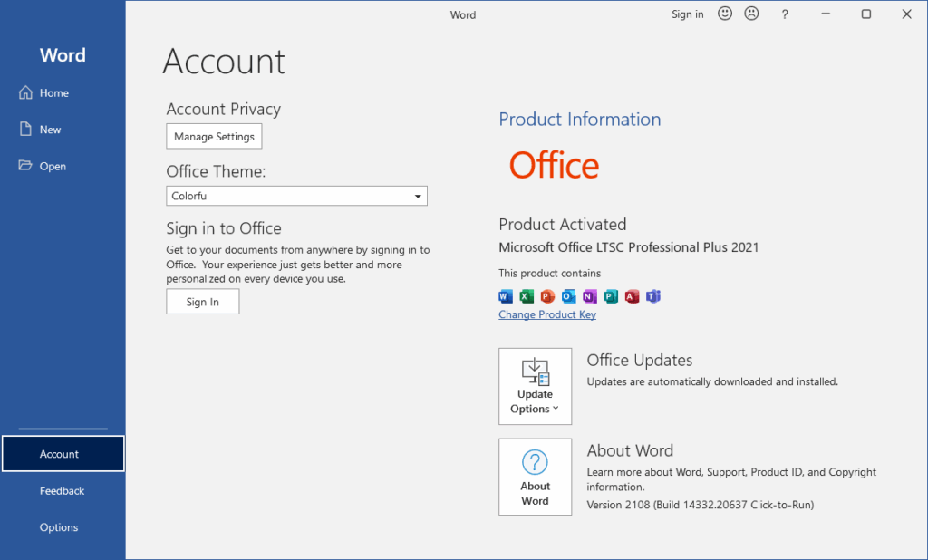Click the Outlook product icon
The image size is (928, 560).
(x=568, y=296)
